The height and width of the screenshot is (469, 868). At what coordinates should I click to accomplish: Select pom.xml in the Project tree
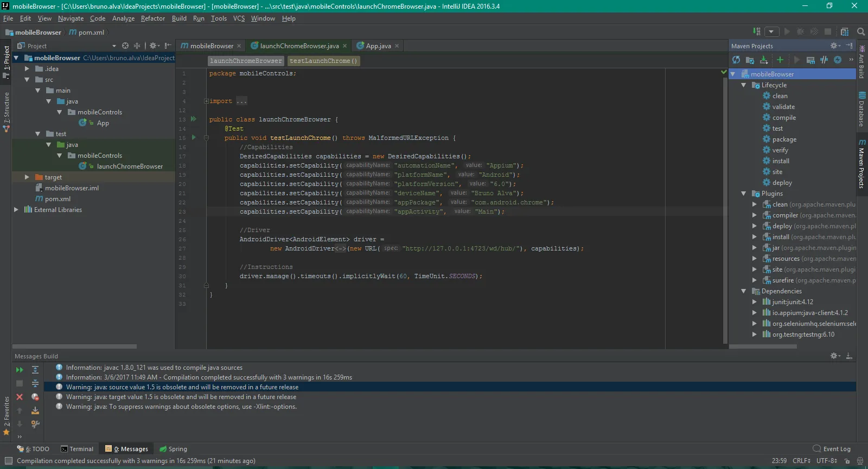[58, 199]
